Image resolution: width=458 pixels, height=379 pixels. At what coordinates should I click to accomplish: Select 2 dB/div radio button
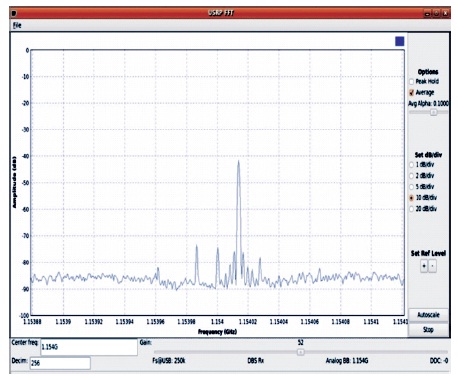tap(411, 176)
